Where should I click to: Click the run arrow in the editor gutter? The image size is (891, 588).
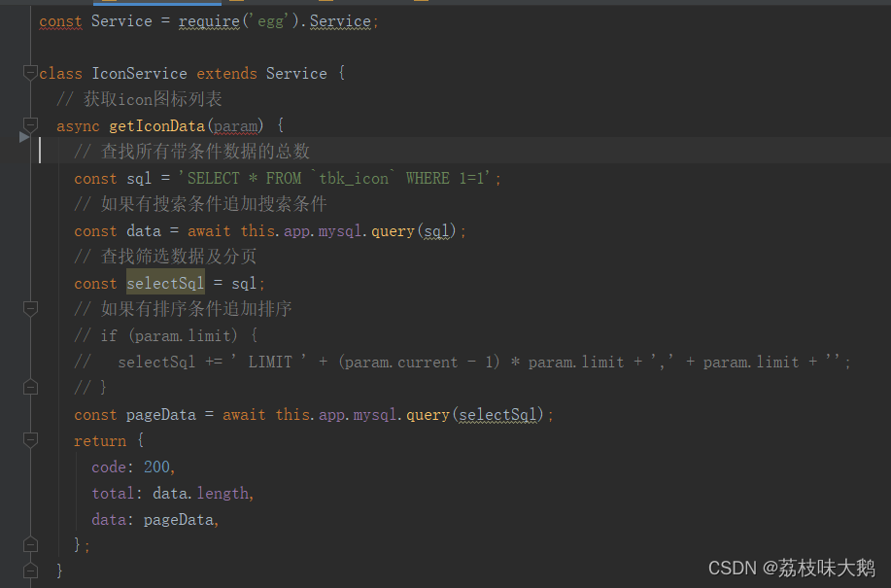point(23,137)
